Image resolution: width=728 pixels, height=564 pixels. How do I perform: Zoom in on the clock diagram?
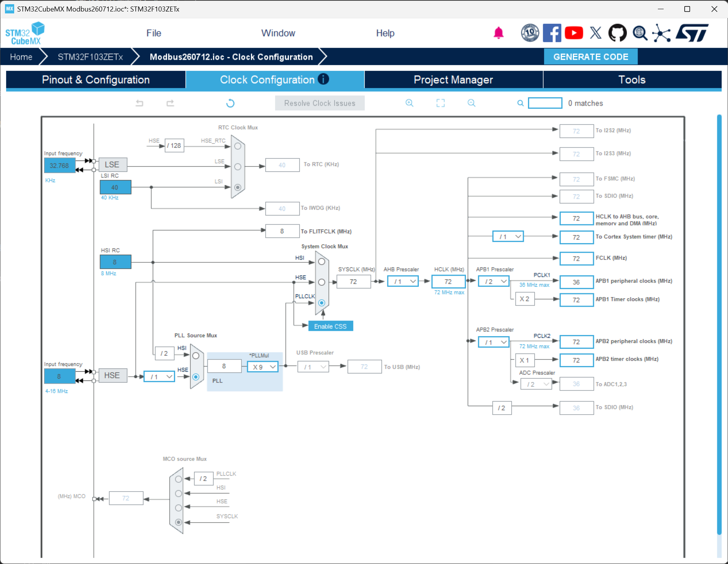[x=410, y=103]
